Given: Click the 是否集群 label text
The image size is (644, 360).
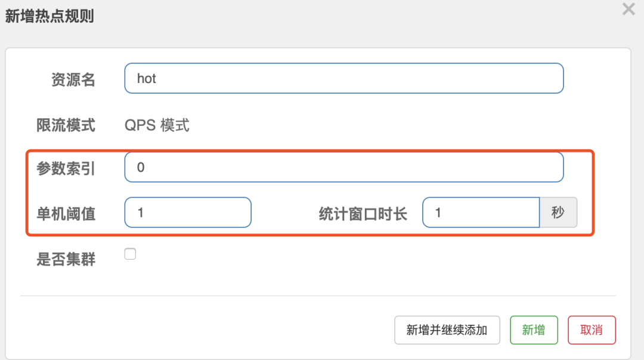Looking at the screenshot, I should 66,259.
